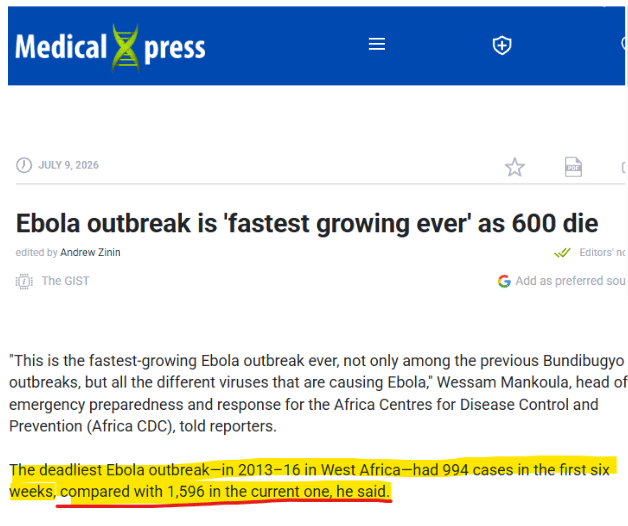Click the Wessam Mankoula quote paragraph

click(317, 393)
